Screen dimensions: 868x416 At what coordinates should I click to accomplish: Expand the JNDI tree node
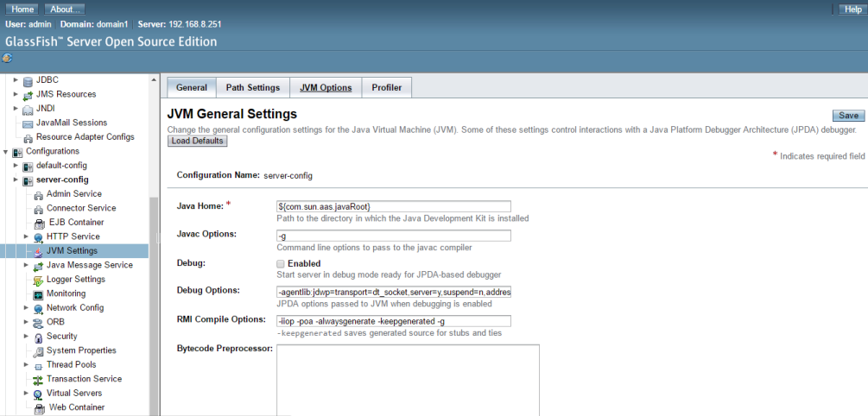coord(16,109)
